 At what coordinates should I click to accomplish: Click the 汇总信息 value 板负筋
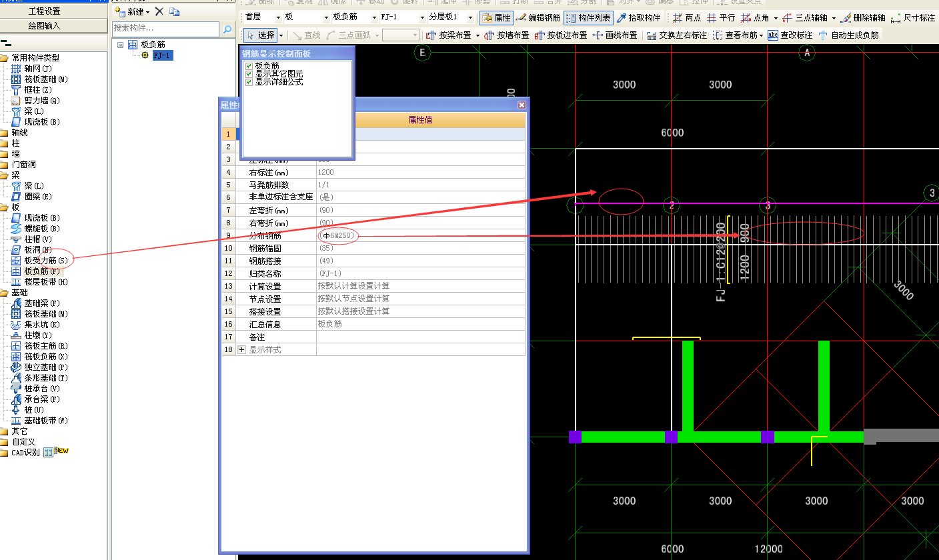point(421,324)
